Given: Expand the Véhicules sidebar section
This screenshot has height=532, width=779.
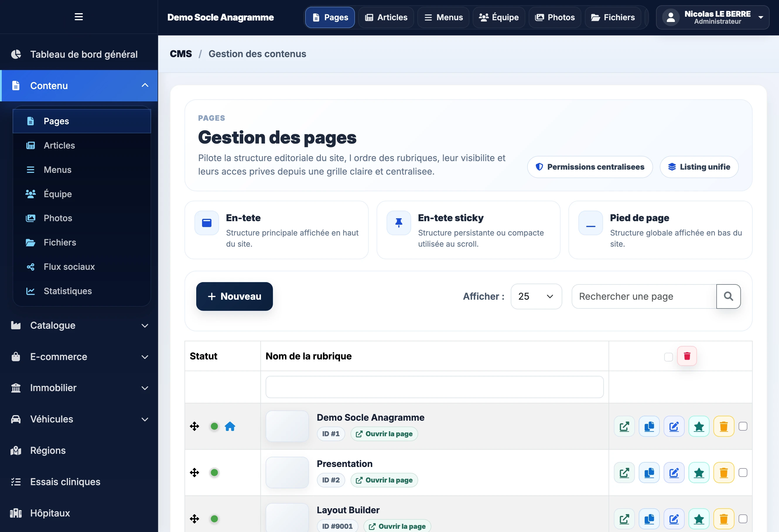Looking at the screenshot, I should [x=79, y=419].
